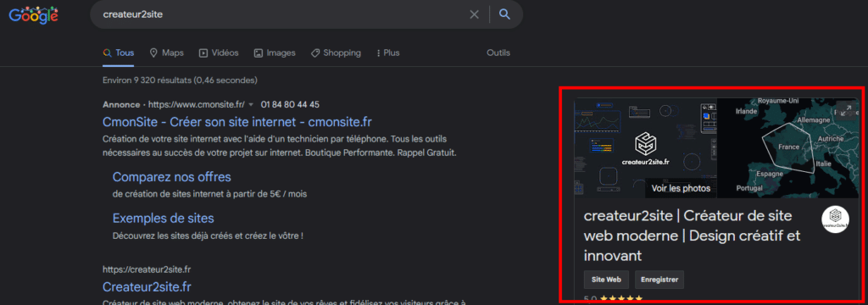Open the Comparez nos offres sitelink
The height and width of the screenshot is (305, 868).
click(171, 177)
